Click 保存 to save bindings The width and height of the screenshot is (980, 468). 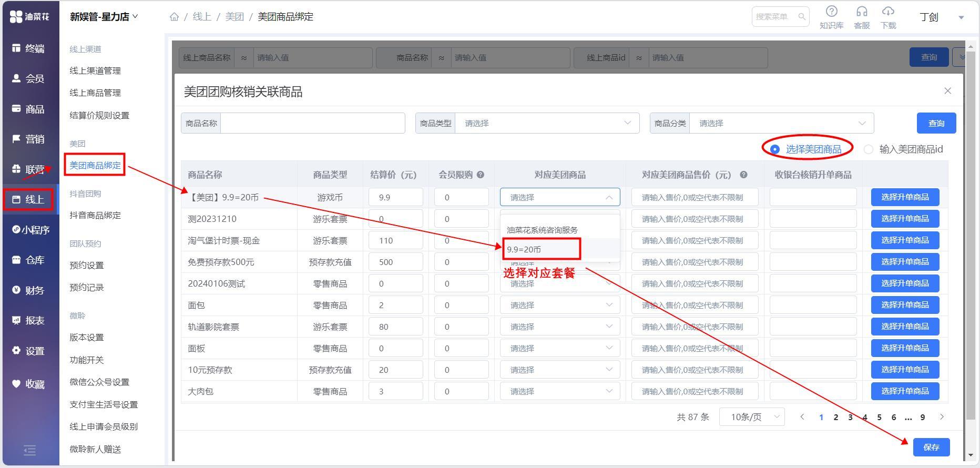click(x=931, y=447)
